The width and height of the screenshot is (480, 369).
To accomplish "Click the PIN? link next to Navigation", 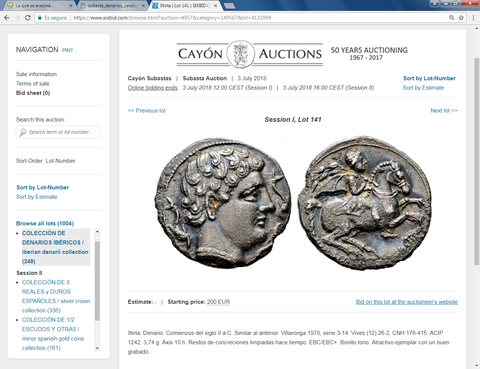I will coord(67,50).
